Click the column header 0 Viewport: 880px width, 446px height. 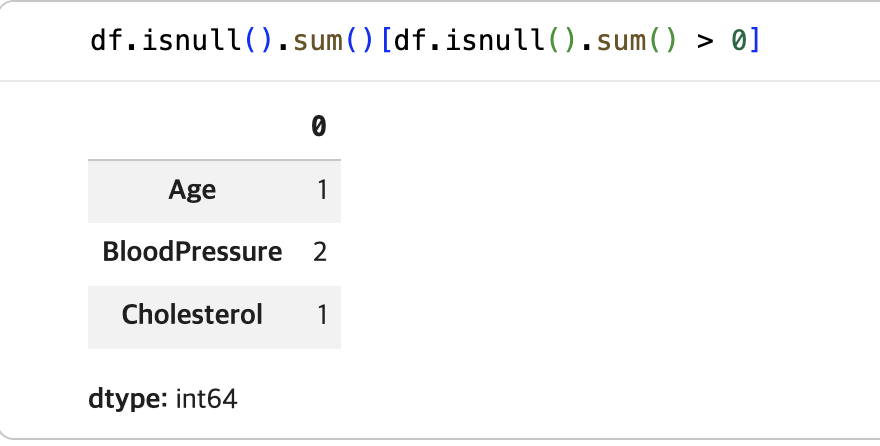319,126
